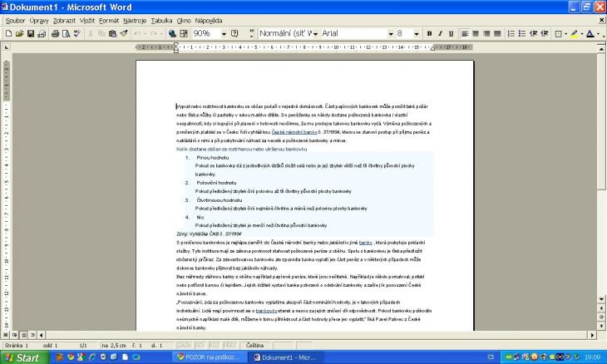The image size is (607, 364).
Task: Apply font color with the A icon
Action: [590, 33]
